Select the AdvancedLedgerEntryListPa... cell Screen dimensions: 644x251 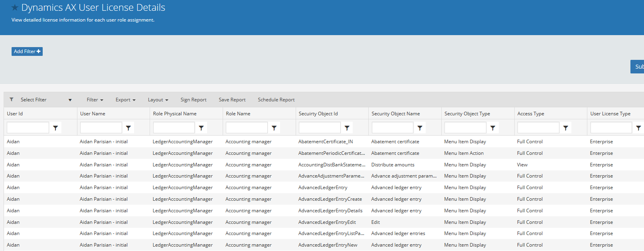331,233
